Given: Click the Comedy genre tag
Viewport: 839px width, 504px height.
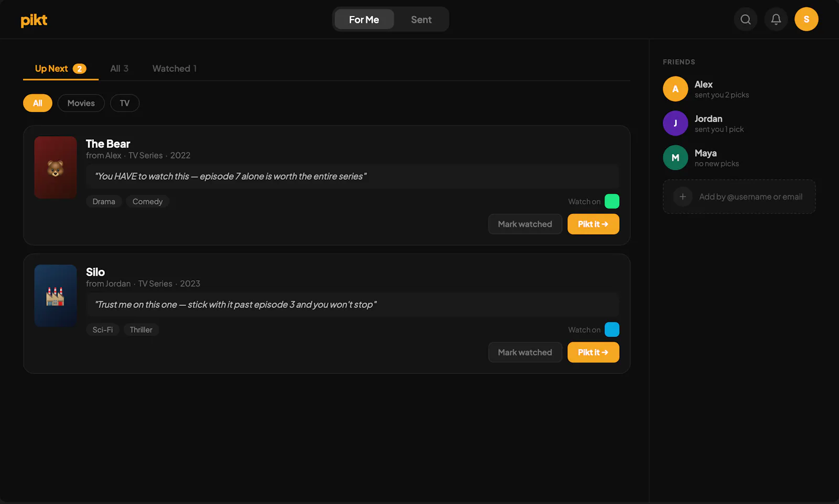Looking at the screenshot, I should pos(147,202).
